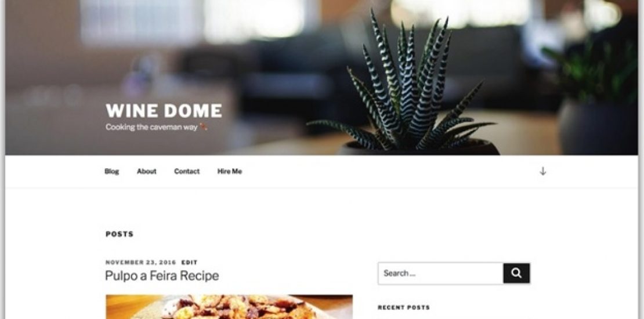Open the About page

point(147,172)
